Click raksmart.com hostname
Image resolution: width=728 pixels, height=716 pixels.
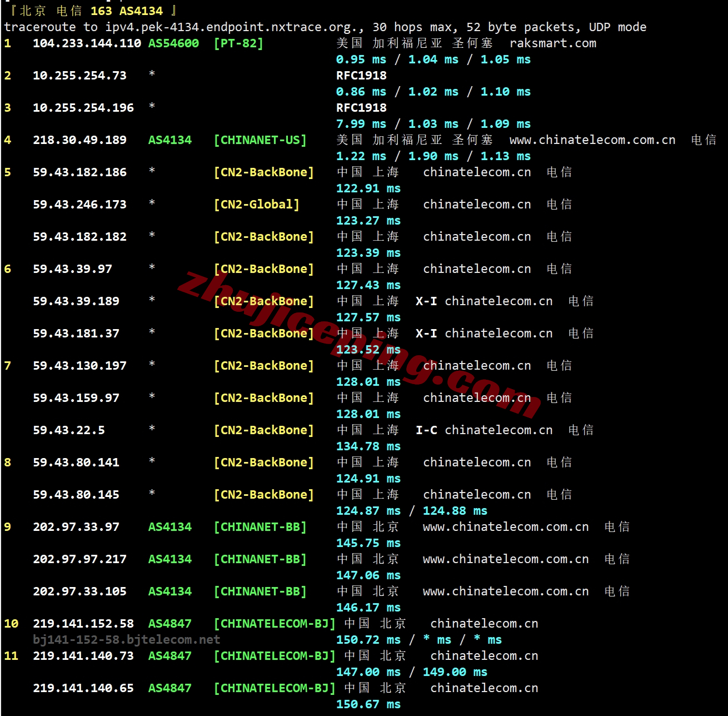pyautogui.click(x=553, y=43)
